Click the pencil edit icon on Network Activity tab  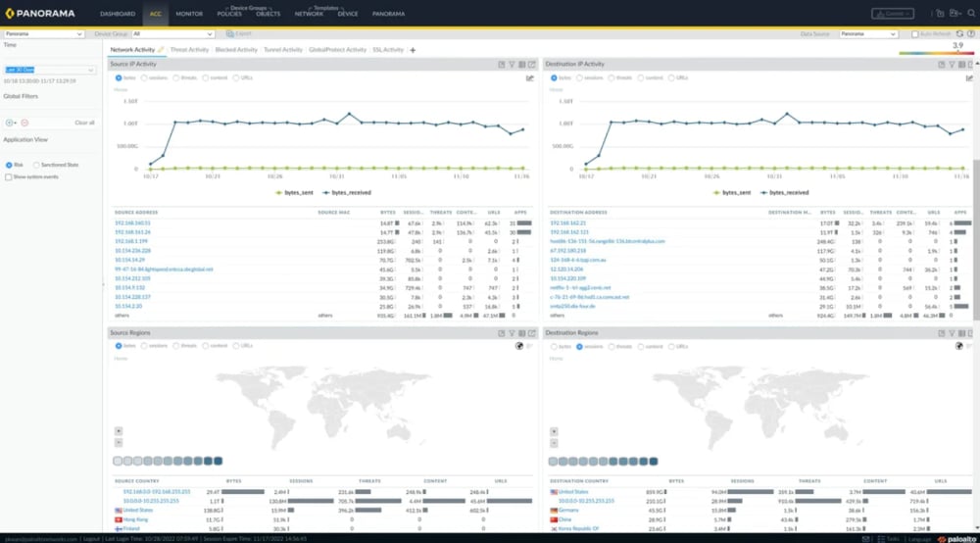point(161,50)
